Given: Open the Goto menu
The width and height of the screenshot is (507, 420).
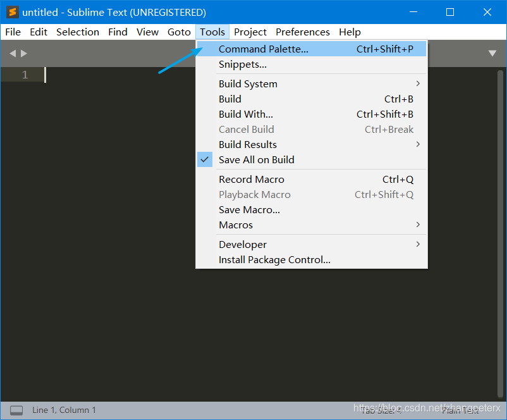Looking at the screenshot, I should (x=179, y=32).
